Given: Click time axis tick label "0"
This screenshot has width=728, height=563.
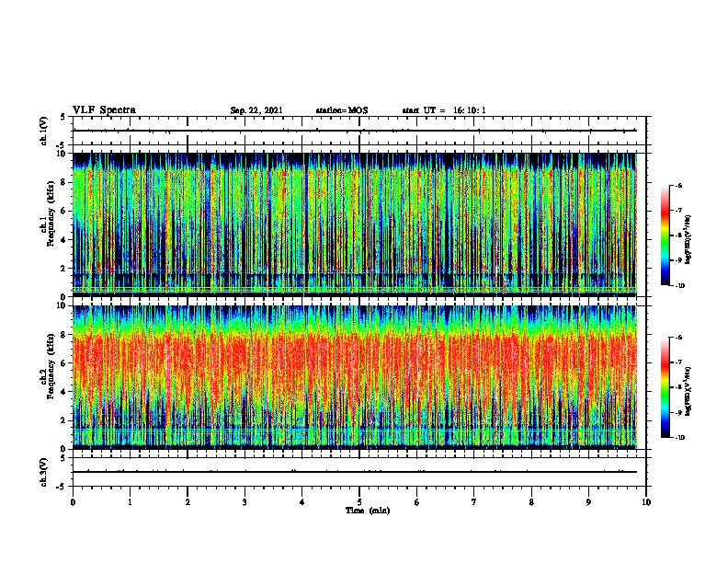Looking at the screenshot, I should coord(73,502).
